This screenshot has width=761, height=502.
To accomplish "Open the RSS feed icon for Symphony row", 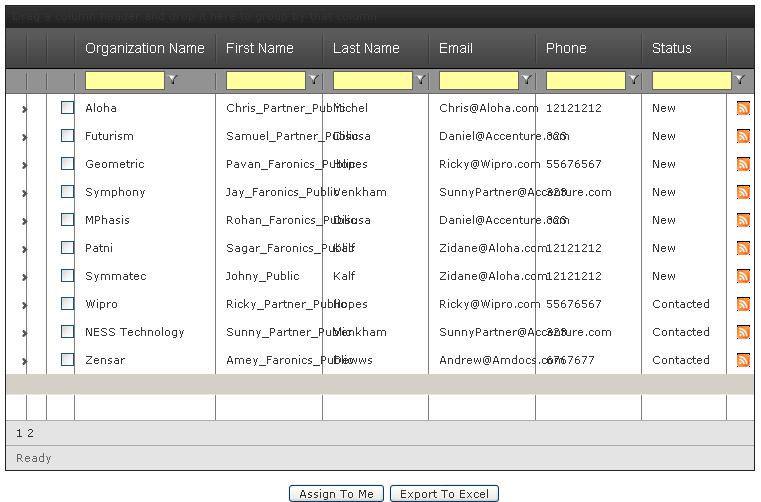I will 743,192.
